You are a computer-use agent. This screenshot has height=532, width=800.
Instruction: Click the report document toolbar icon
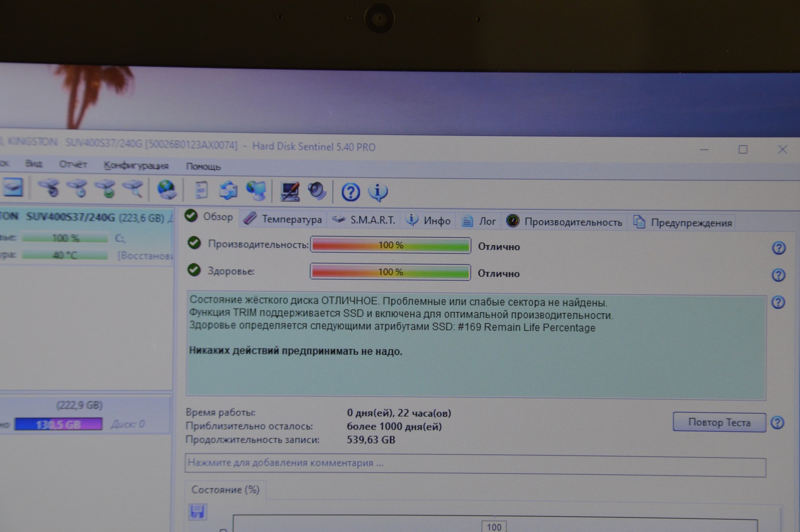point(201,190)
